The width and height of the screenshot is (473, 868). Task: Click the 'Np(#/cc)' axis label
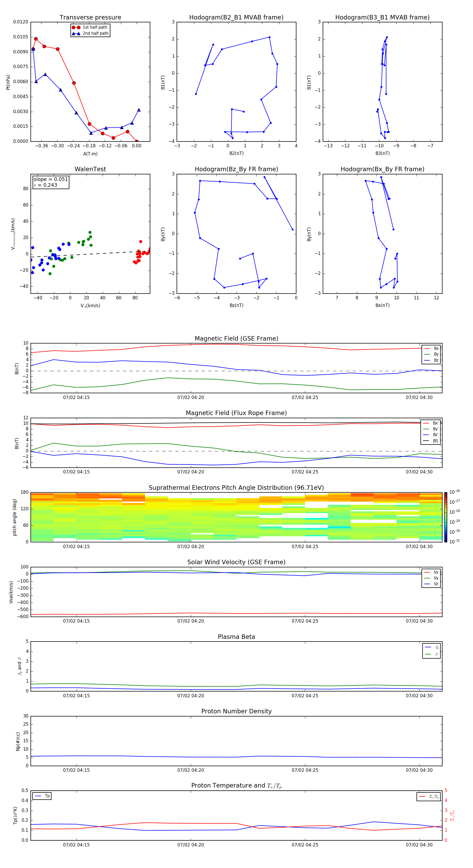pos(18,741)
